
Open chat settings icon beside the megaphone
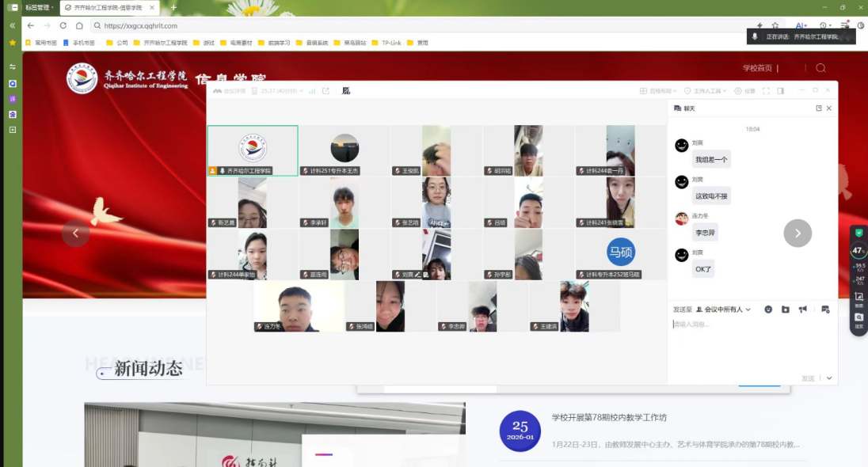825,309
